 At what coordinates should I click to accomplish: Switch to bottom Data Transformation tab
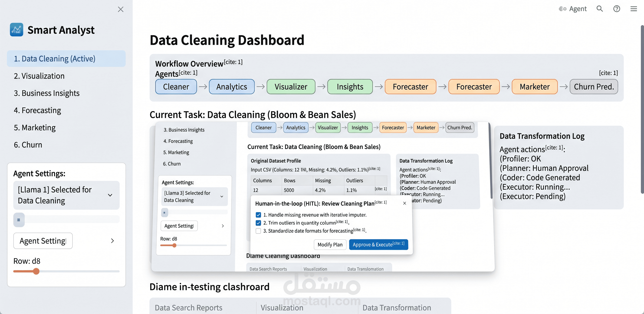click(397, 308)
